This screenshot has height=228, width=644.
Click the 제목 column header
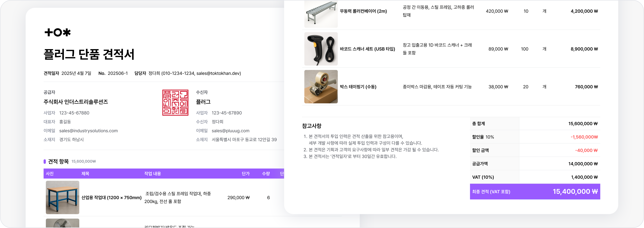point(85,174)
